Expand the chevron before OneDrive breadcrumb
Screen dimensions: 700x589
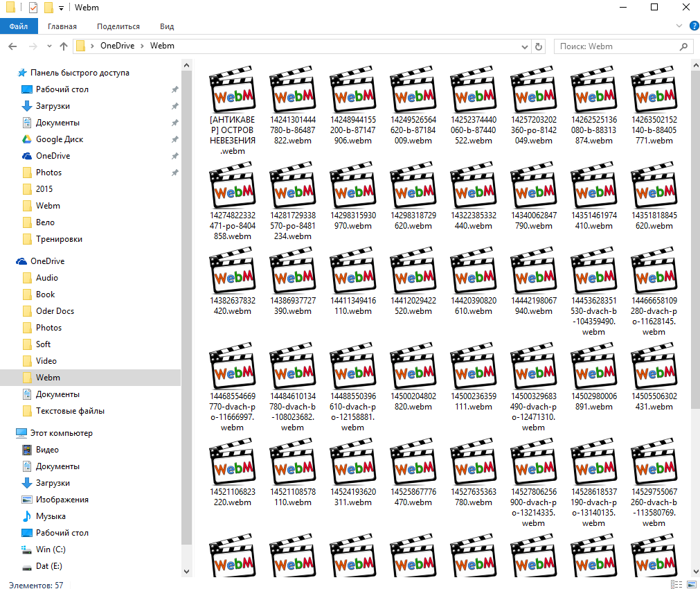pyautogui.click(x=92, y=46)
